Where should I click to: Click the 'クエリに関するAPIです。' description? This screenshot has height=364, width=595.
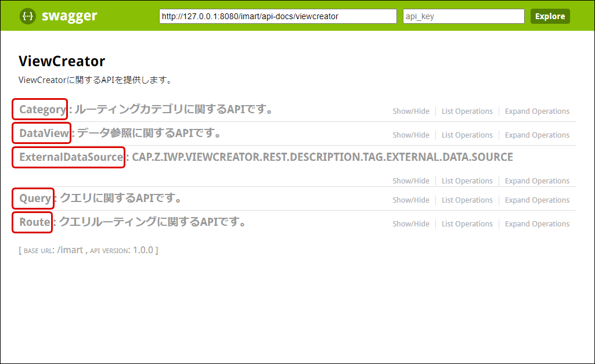pos(121,198)
